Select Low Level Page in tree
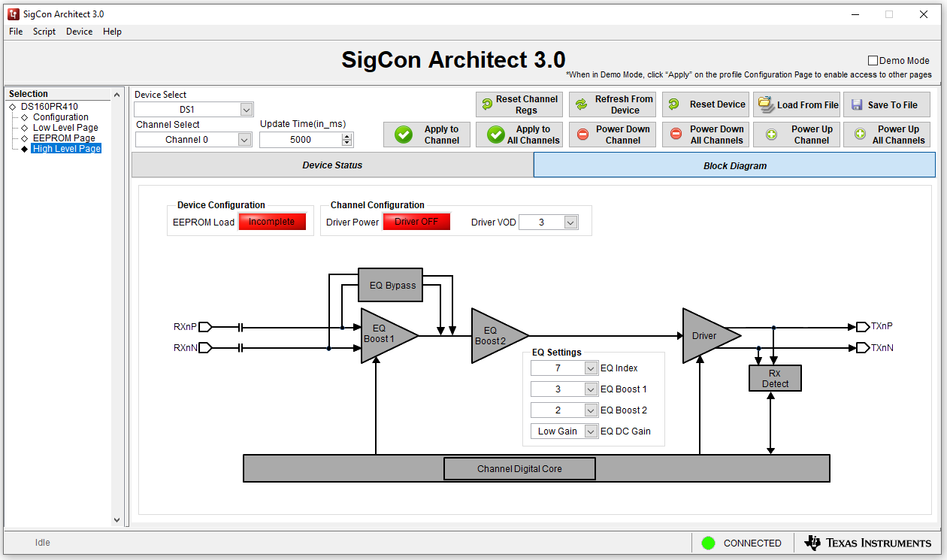Image resolution: width=947 pixels, height=560 pixels. [65, 128]
